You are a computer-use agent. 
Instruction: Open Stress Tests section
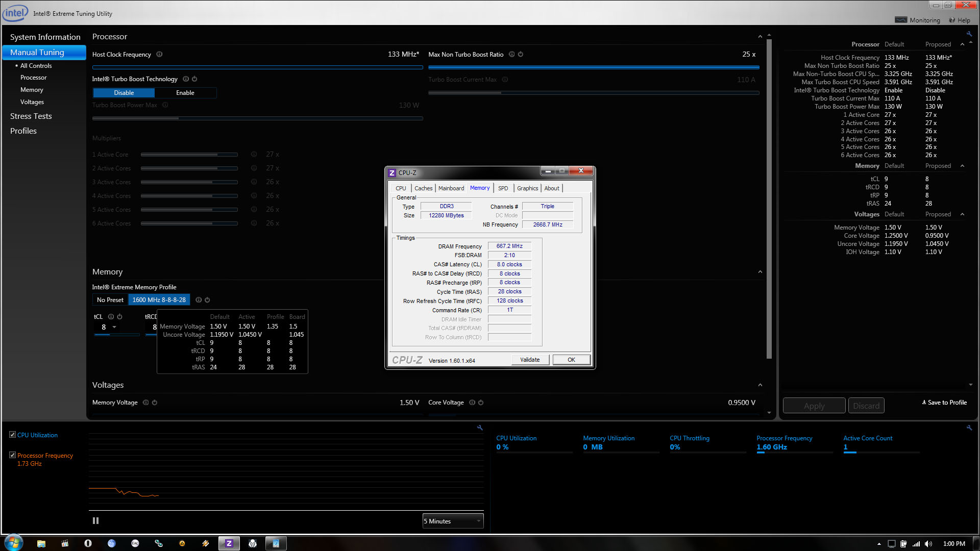click(x=31, y=116)
